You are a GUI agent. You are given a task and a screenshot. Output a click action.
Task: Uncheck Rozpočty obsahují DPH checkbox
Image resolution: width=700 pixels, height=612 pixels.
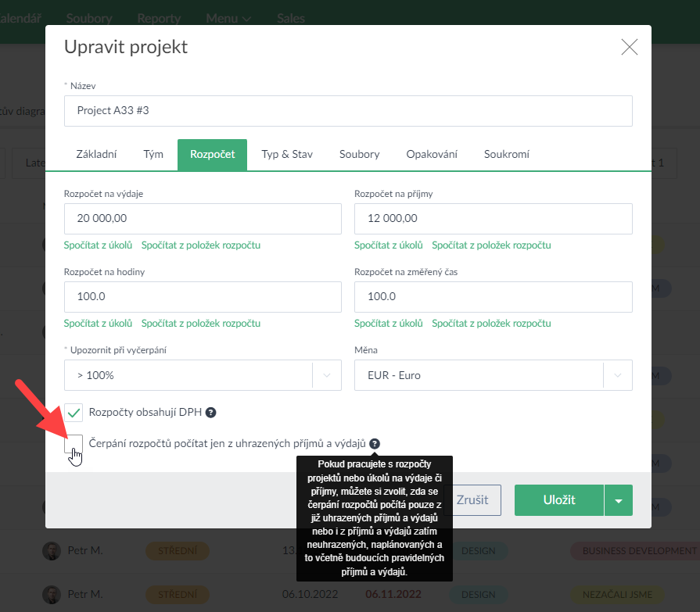click(74, 413)
